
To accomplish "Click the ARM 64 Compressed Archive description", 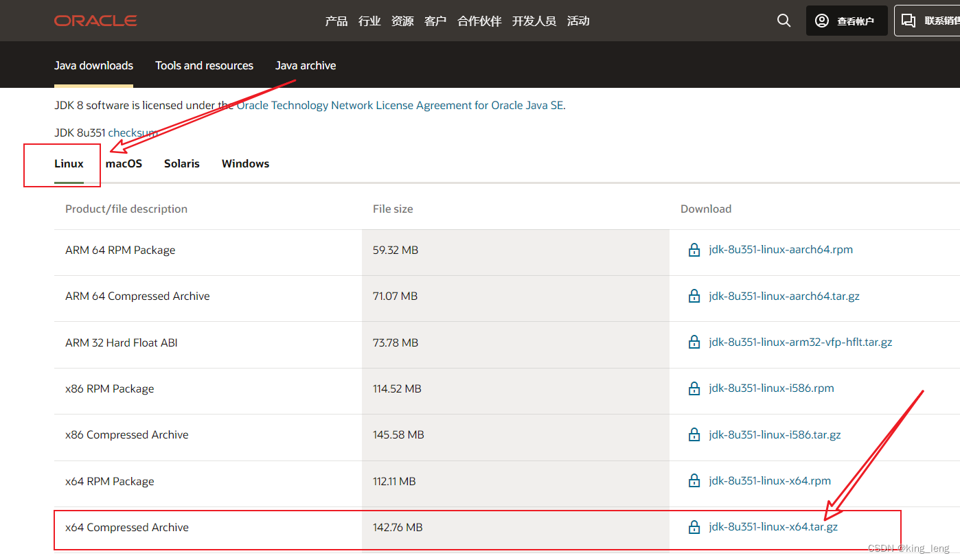I will pyautogui.click(x=137, y=296).
